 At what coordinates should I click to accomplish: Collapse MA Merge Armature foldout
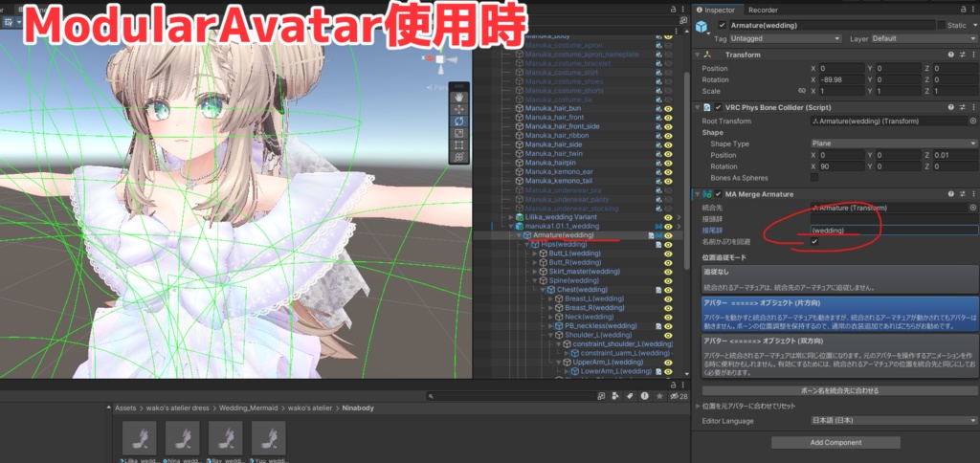coord(698,194)
